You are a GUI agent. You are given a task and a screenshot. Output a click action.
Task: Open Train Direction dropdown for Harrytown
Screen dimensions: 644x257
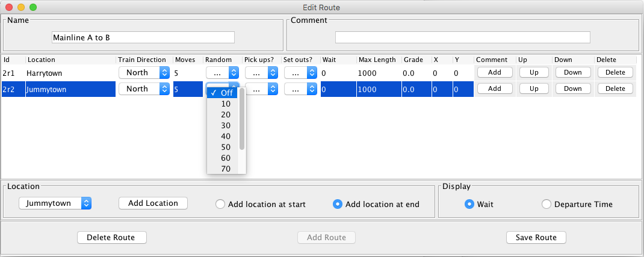[x=144, y=72]
